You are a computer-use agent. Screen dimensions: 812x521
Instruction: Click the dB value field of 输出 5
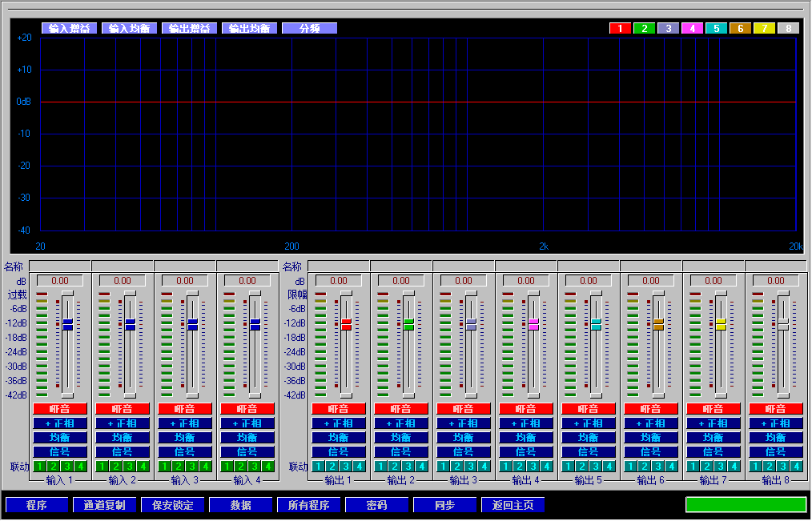coord(589,281)
